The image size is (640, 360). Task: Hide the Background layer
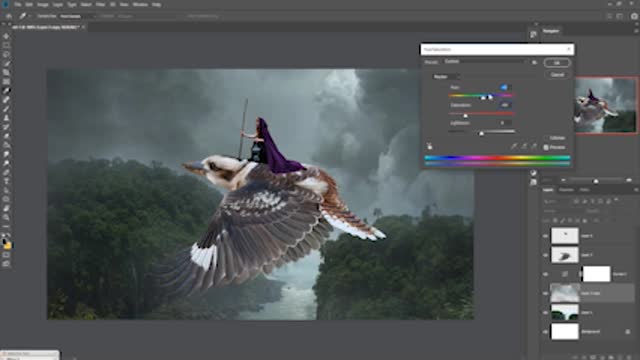click(545, 332)
